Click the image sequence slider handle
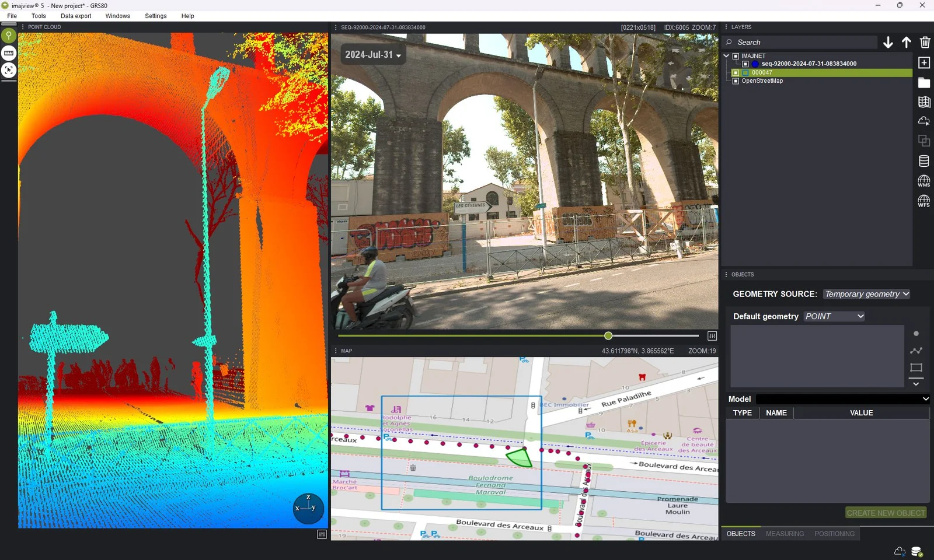 tap(608, 335)
